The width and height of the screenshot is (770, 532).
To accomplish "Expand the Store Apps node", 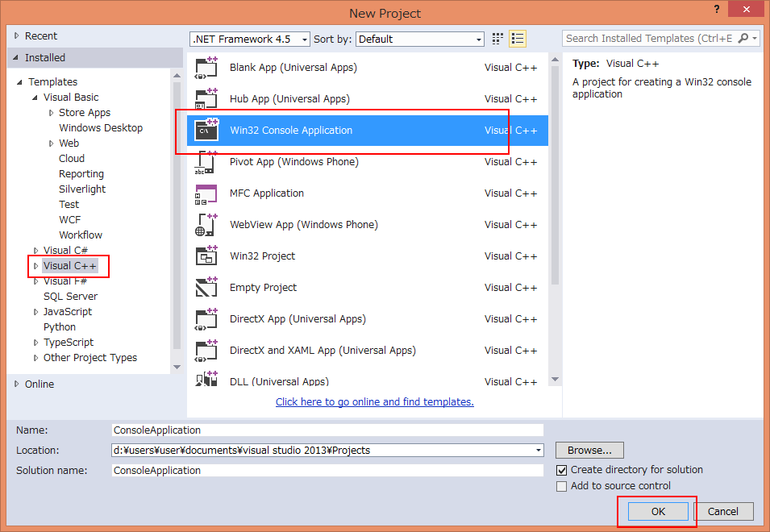I will (x=51, y=113).
